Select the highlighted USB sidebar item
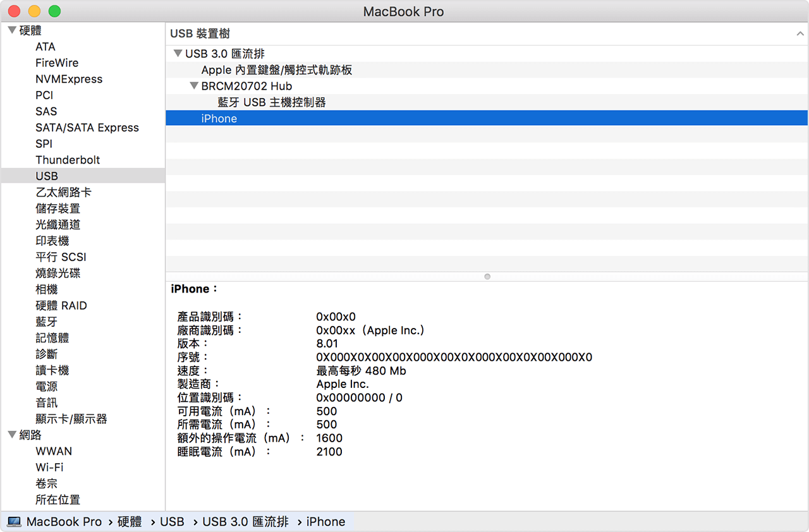This screenshot has height=532, width=809. click(x=83, y=176)
